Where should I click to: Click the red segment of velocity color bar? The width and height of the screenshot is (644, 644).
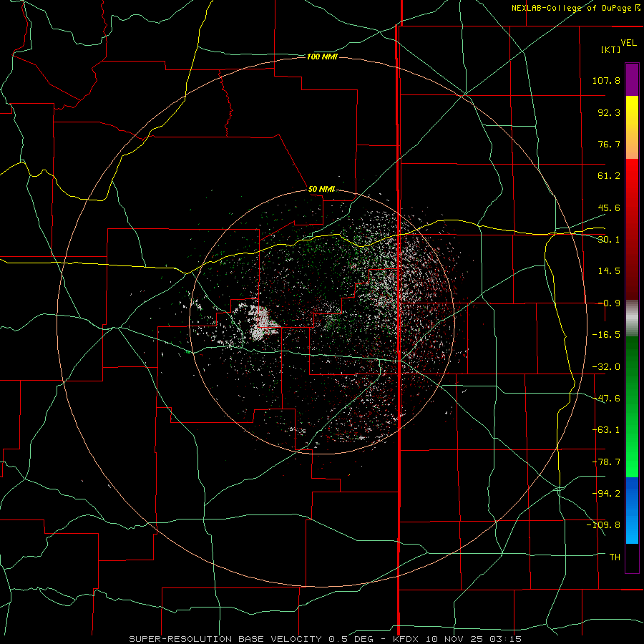pyautogui.click(x=632, y=229)
